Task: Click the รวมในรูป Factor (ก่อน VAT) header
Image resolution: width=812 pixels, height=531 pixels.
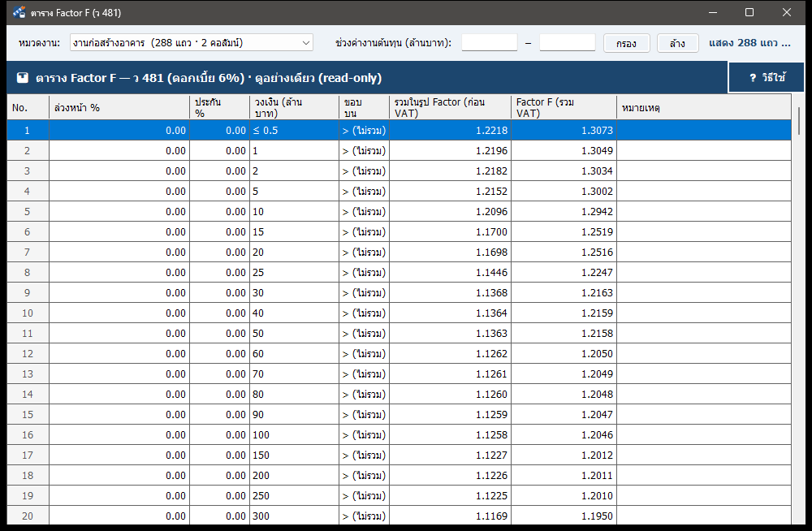Action: click(450, 108)
